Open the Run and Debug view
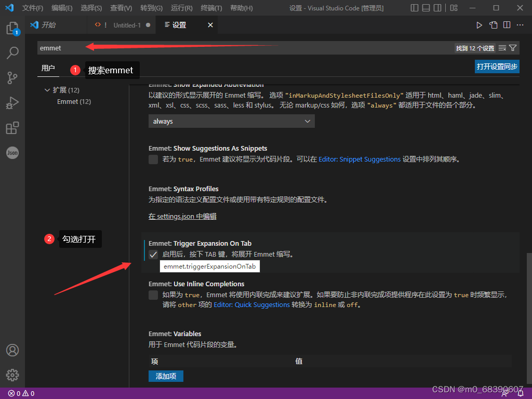 (12, 103)
